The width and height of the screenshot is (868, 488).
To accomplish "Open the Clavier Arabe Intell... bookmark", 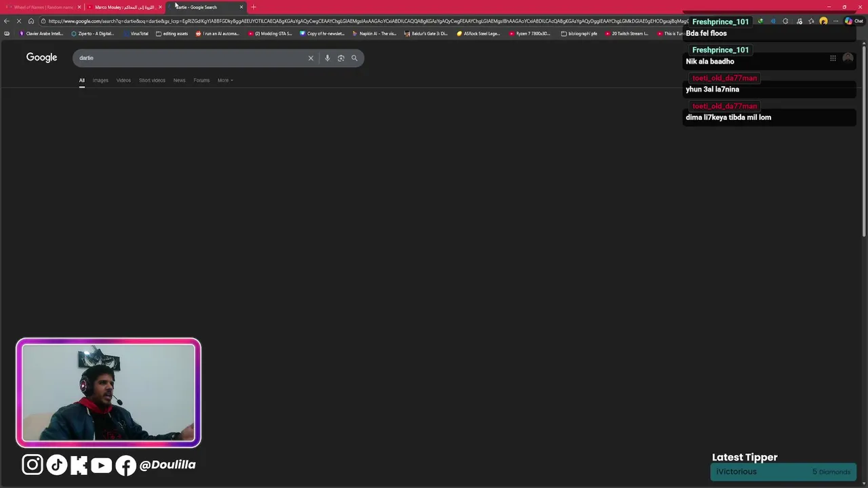I will (41, 33).
